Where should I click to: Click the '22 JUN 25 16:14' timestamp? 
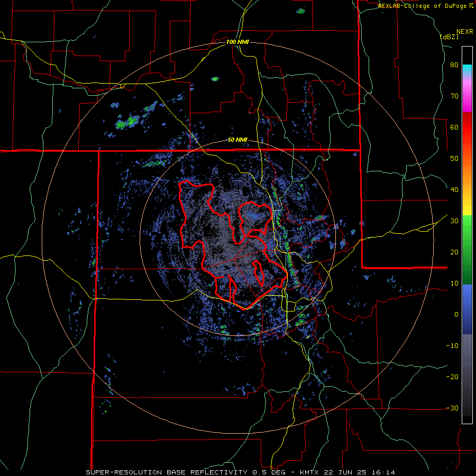tap(360, 472)
